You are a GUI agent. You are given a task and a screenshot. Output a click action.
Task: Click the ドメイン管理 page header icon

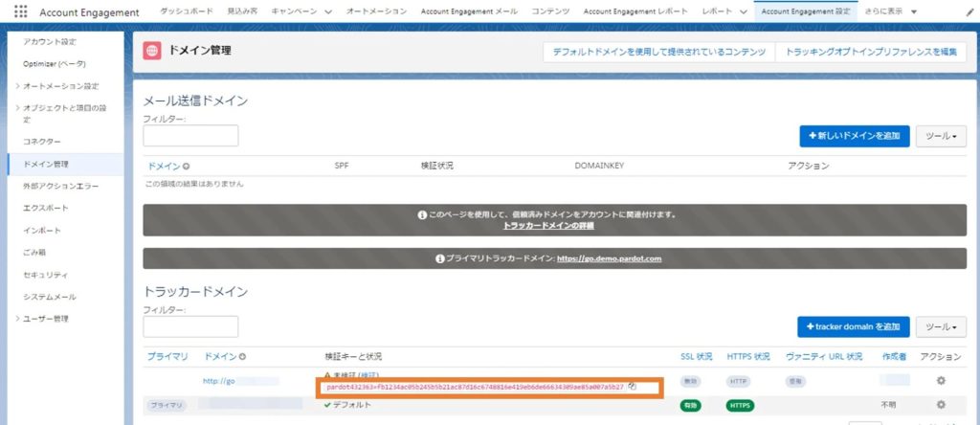pos(152,52)
